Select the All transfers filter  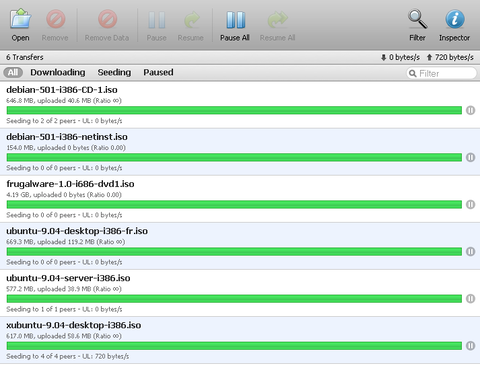pyautogui.click(x=13, y=72)
